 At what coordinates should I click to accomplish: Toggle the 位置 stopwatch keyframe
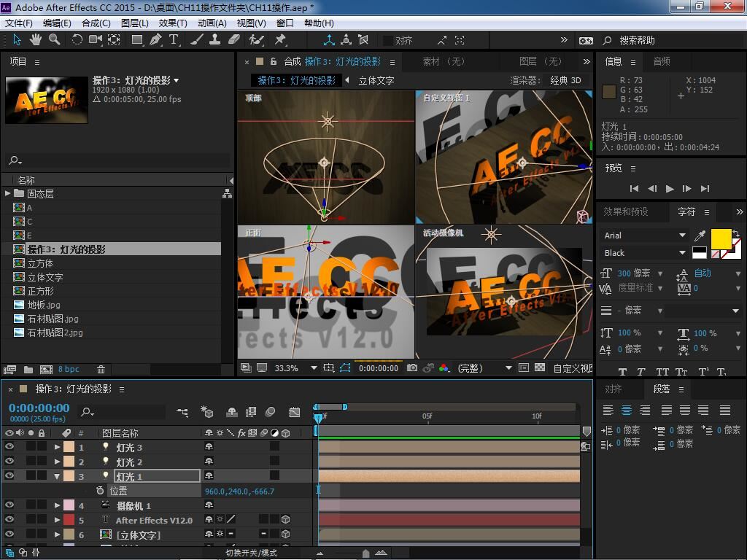tap(100, 491)
